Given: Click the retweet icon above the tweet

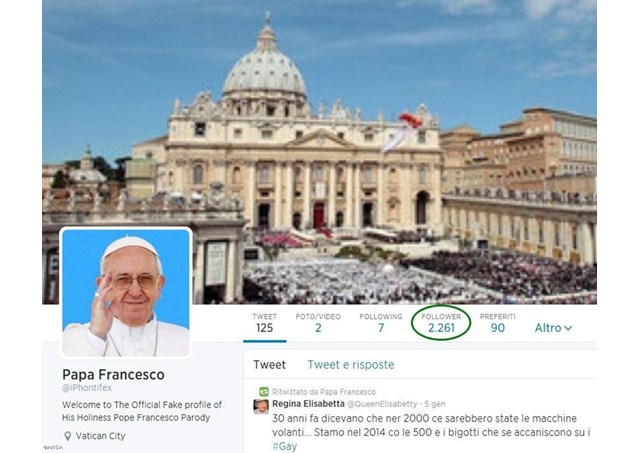Looking at the screenshot, I should pyautogui.click(x=264, y=392).
